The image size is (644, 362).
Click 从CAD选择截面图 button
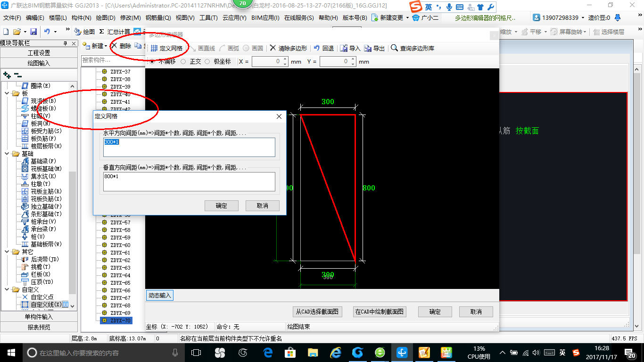coord(317,312)
